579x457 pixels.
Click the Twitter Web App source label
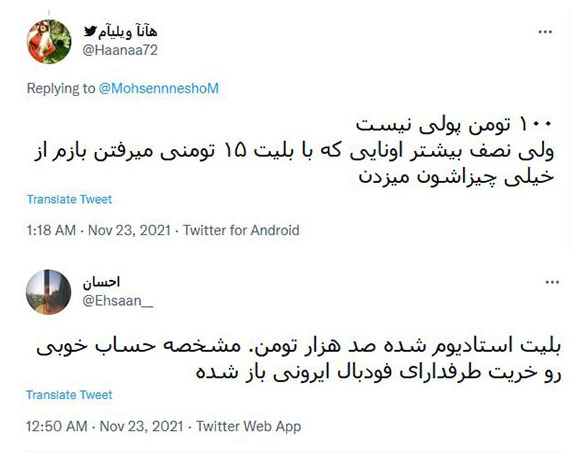pyautogui.click(x=249, y=426)
